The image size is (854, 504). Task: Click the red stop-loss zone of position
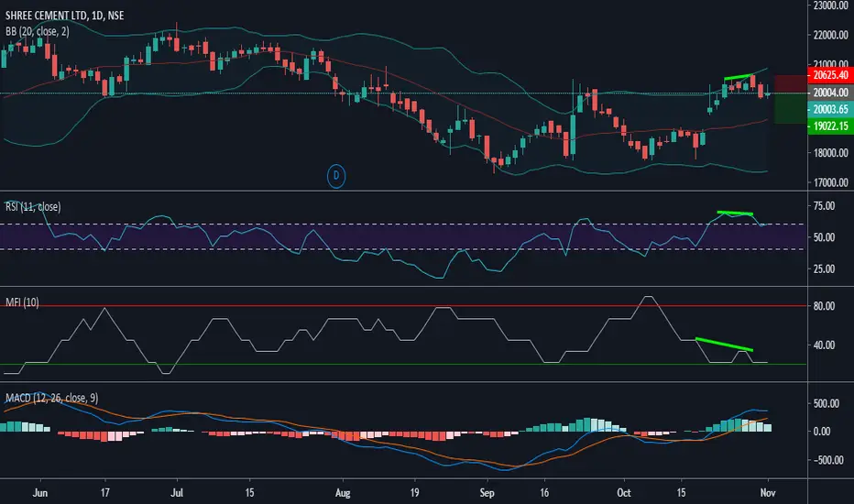point(790,84)
